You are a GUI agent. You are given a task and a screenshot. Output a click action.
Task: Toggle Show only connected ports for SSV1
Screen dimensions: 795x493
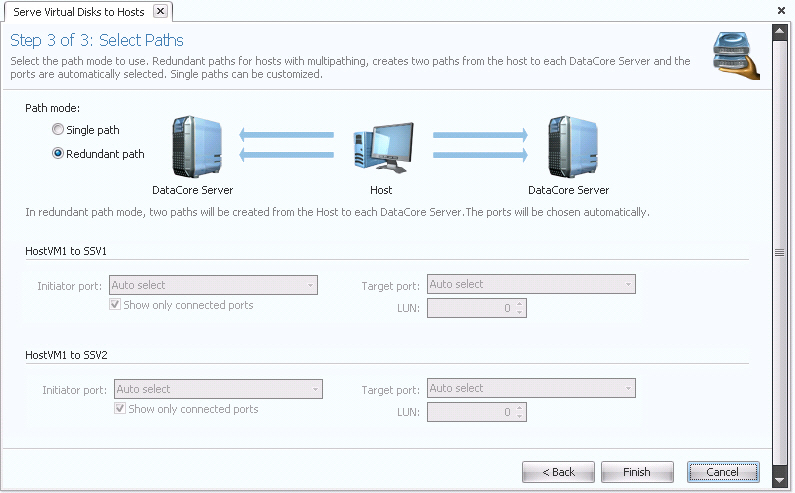116,305
